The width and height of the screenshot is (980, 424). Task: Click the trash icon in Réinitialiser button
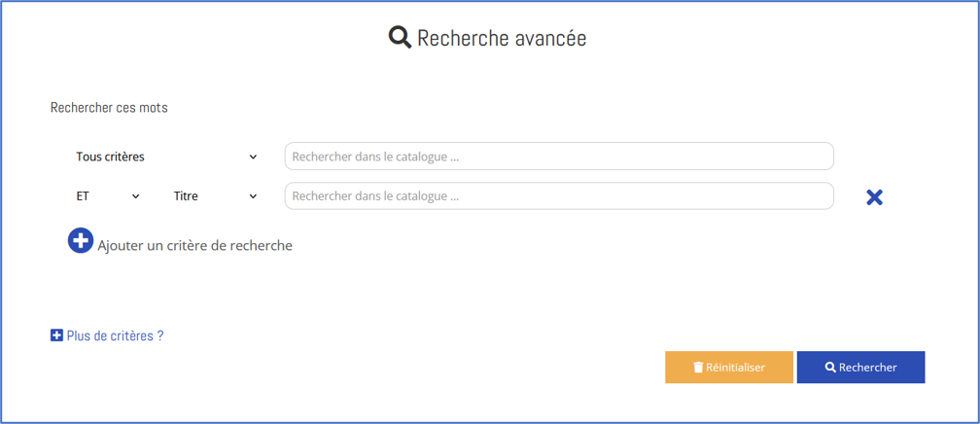click(698, 367)
